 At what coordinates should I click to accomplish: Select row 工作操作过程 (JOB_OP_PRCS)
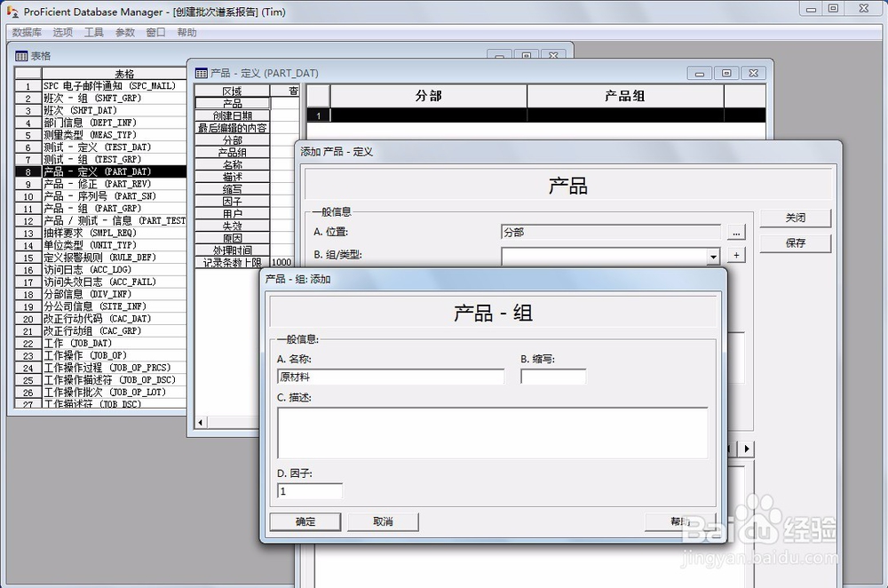[114, 369]
